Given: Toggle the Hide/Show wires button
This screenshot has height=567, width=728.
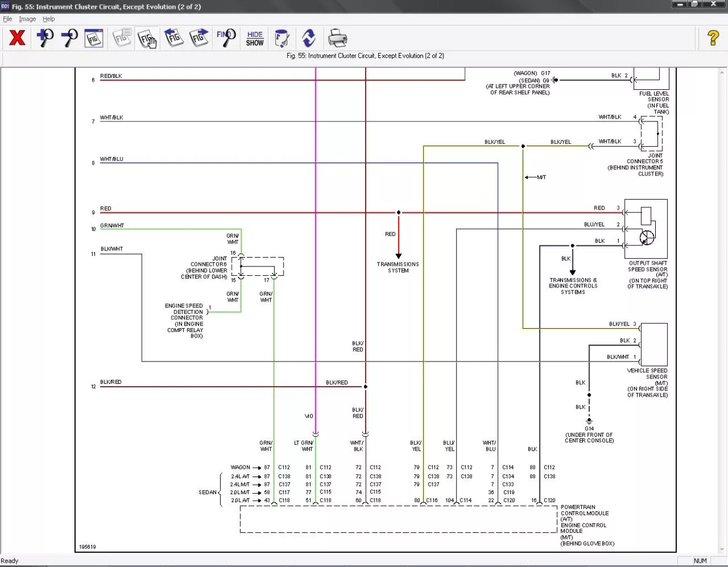Looking at the screenshot, I should pos(255,38).
